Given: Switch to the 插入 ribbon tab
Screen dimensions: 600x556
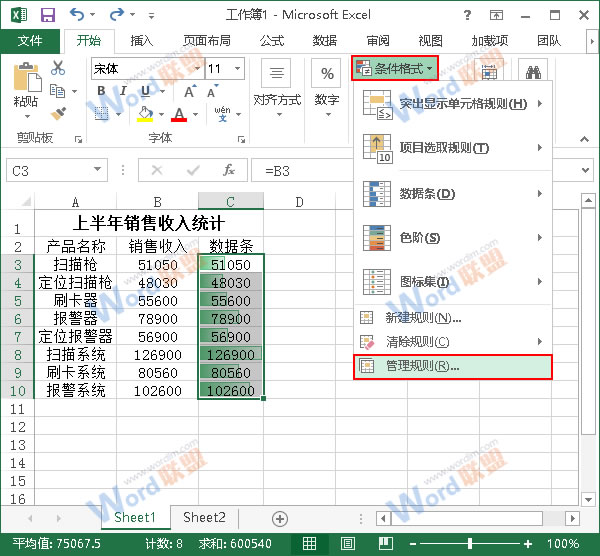Looking at the screenshot, I should (x=142, y=41).
